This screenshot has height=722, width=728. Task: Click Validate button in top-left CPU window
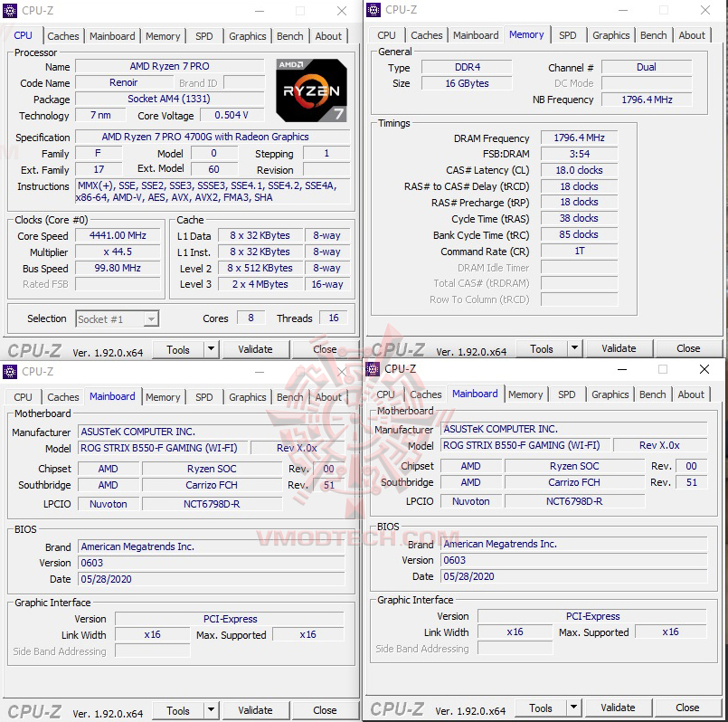coord(255,349)
